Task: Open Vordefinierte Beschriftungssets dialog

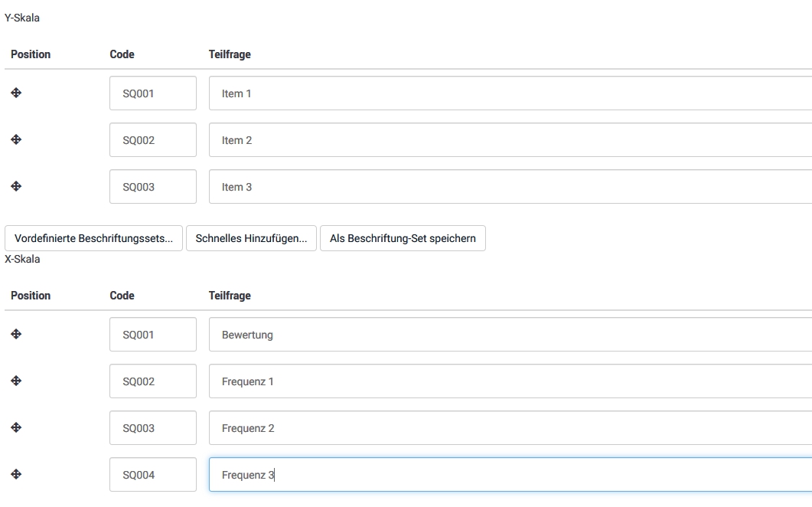Action: [x=93, y=238]
